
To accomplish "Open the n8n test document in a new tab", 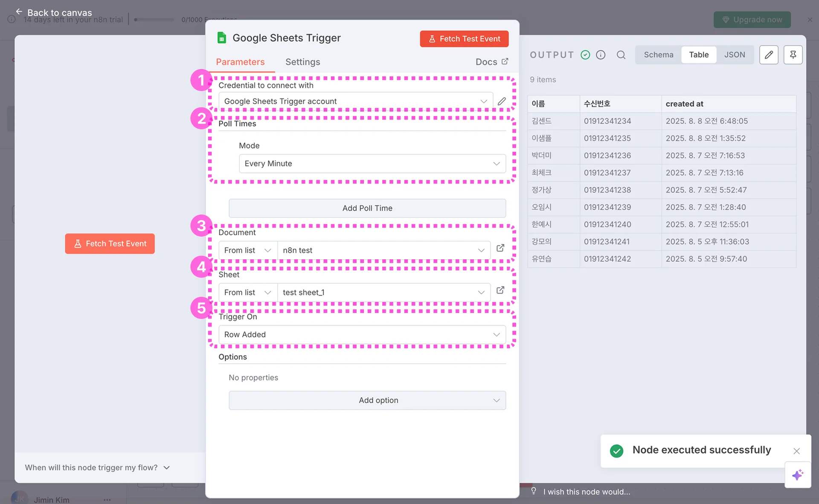I will pos(500,248).
